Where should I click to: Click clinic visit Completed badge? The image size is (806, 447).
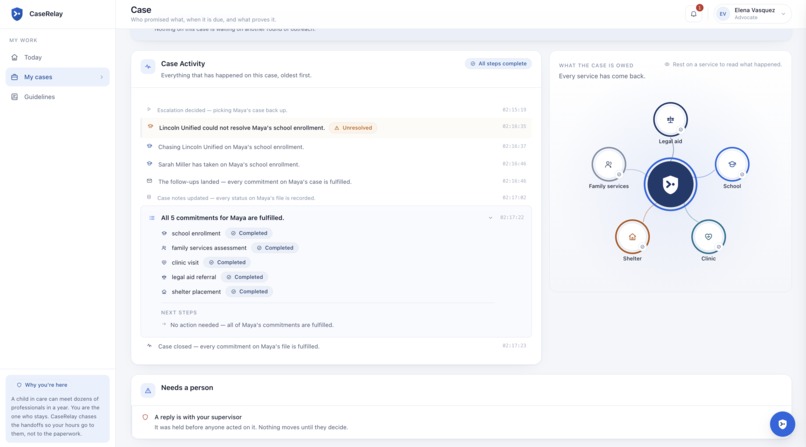click(x=227, y=263)
